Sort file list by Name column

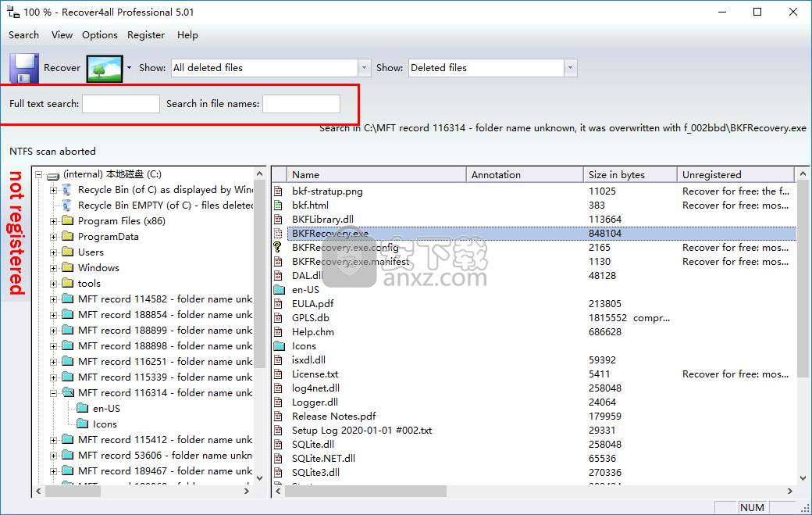point(377,174)
